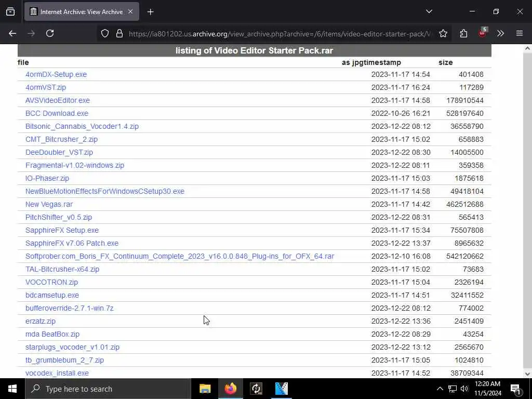The width and height of the screenshot is (532, 399).
Task: Open BCC Download.exe link
Action: point(57,113)
